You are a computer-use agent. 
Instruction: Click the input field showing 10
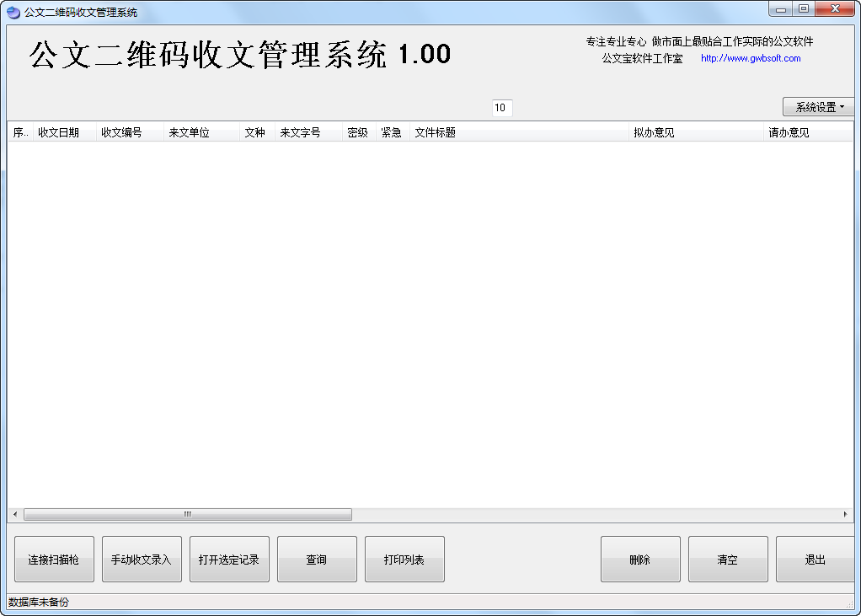click(502, 108)
